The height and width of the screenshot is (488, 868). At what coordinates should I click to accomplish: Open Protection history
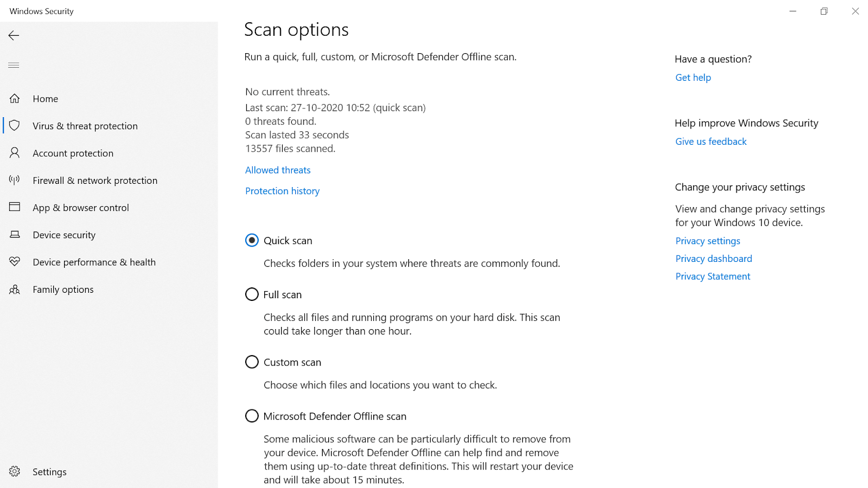pos(282,190)
